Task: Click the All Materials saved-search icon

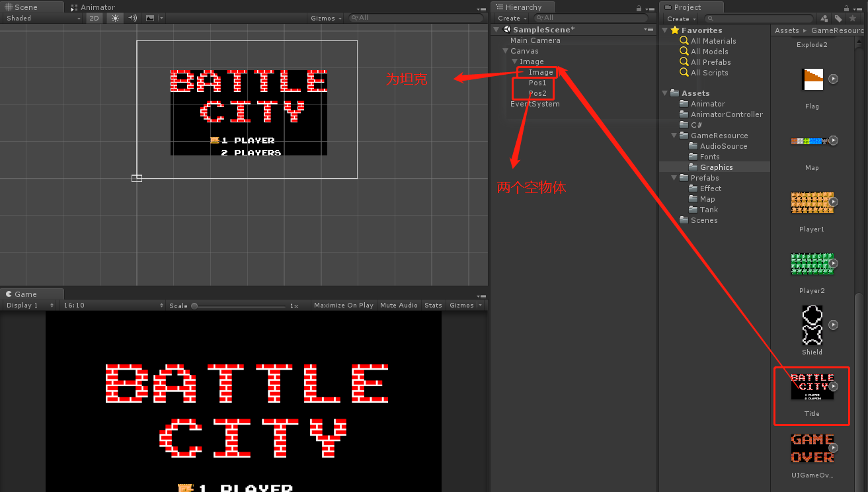Action: click(x=684, y=41)
